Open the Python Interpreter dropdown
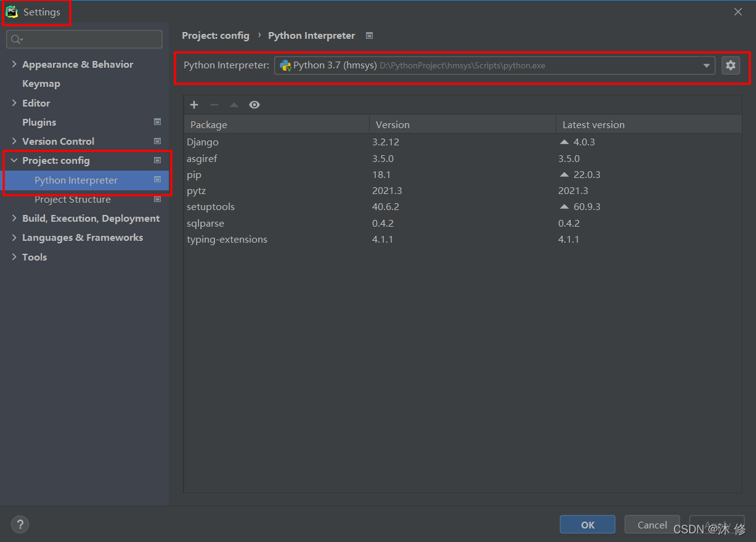The image size is (756, 542). (x=706, y=65)
